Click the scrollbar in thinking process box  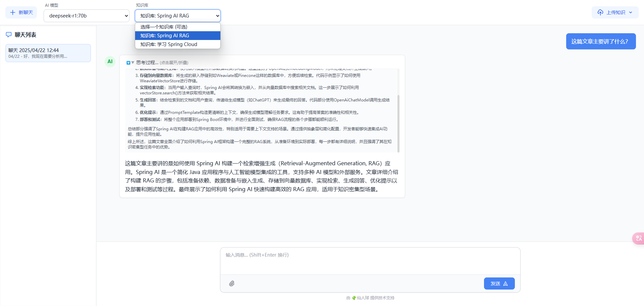[x=398, y=123]
